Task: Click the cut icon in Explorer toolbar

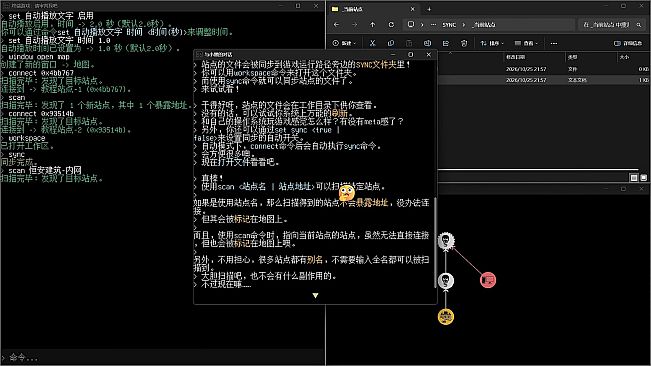Action: click(372, 43)
